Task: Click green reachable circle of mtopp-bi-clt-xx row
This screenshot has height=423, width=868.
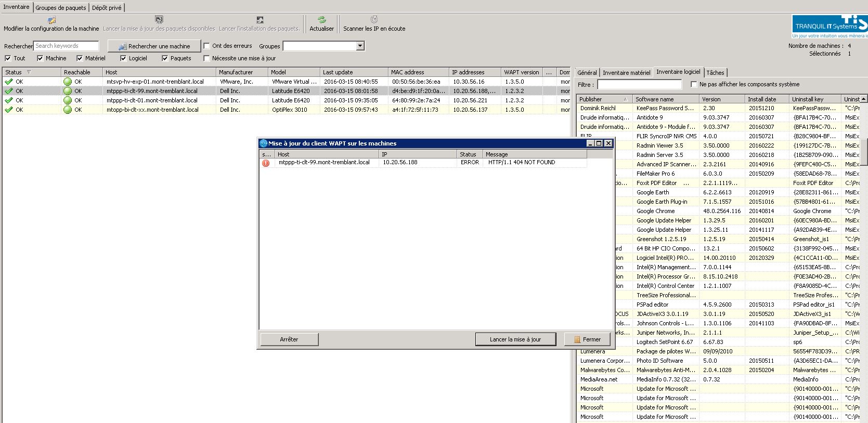Action: [68, 110]
